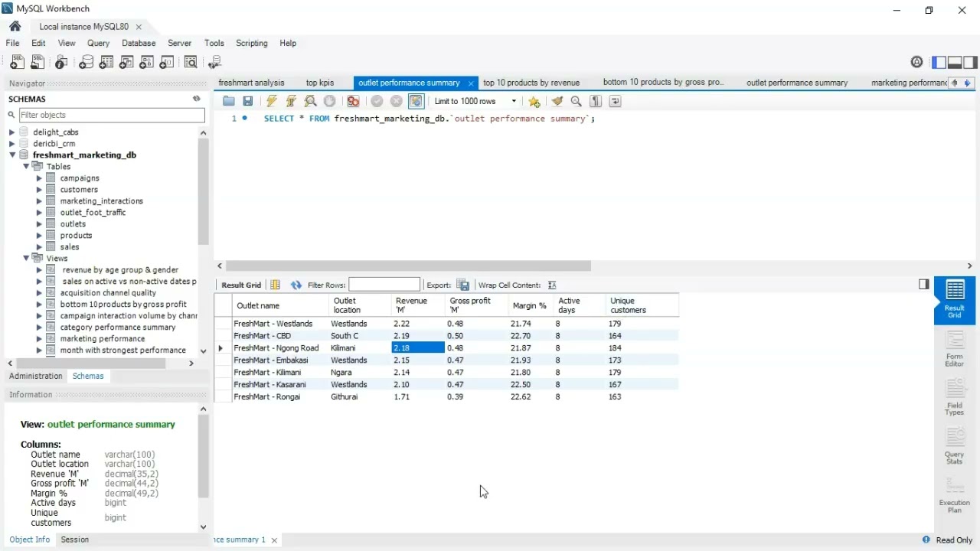Create a new schema using the toolbar icon
The height and width of the screenshot is (551, 980).
[x=87, y=63]
